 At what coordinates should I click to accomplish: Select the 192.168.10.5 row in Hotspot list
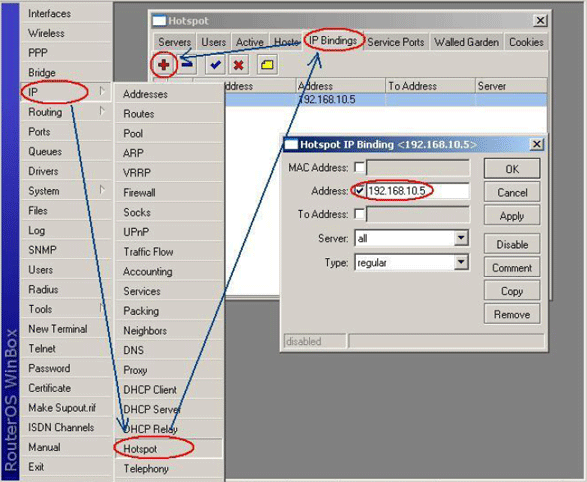(386, 100)
